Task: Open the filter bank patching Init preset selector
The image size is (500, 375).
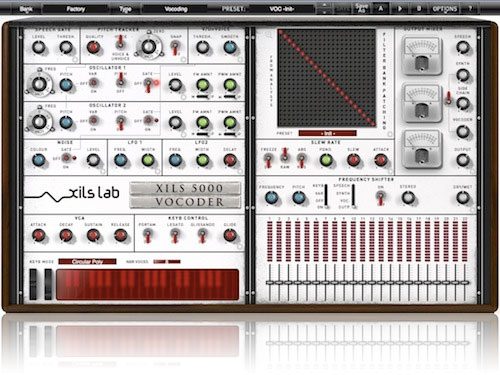Action: coord(327,133)
